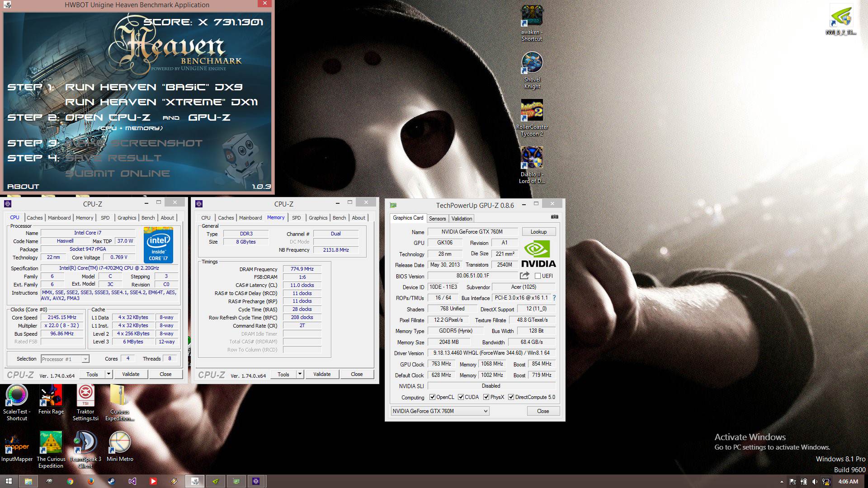868x488 pixels.
Task: Switch to Caches tab in left CPU-Z
Action: coord(34,218)
